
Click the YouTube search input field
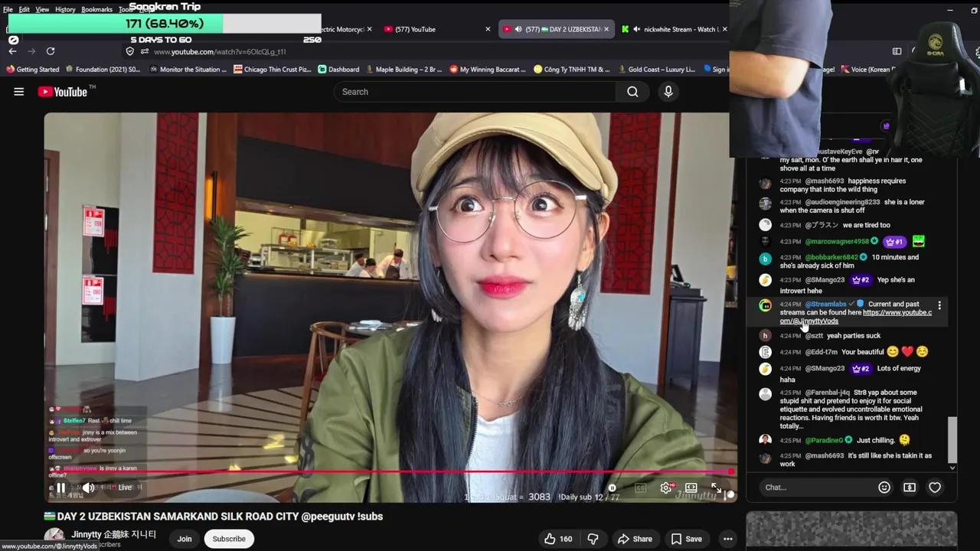[475, 92]
